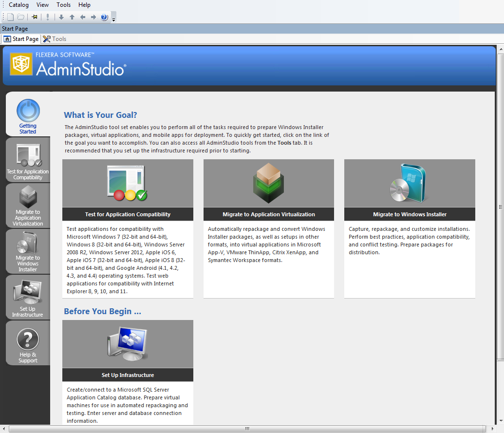Image resolution: width=504 pixels, height=433 pixels.
Task: Select Migrate to Windows Installer sidebar item
Action: pyautogui.click(x=28, y=252)
